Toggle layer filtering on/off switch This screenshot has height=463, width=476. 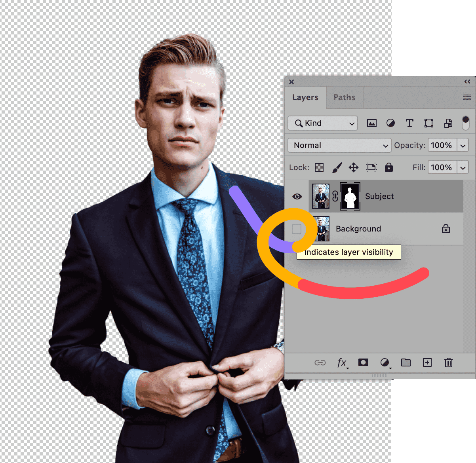tap(465, 123)
